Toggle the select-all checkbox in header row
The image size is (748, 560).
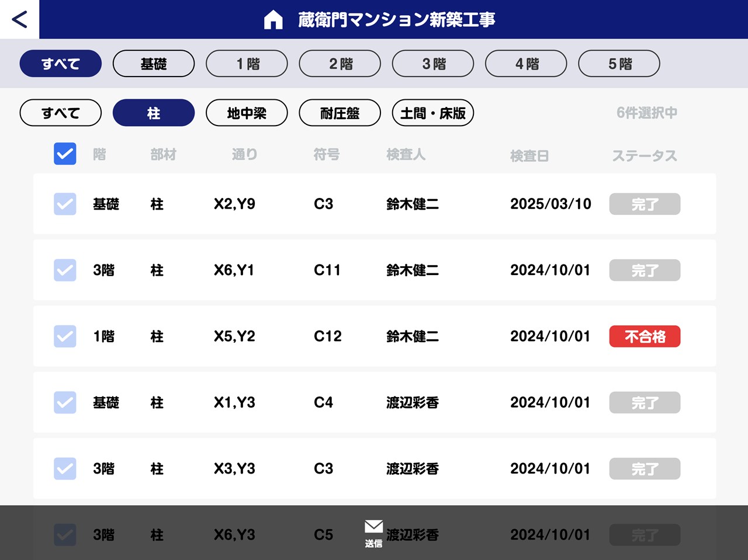[65, 154]
